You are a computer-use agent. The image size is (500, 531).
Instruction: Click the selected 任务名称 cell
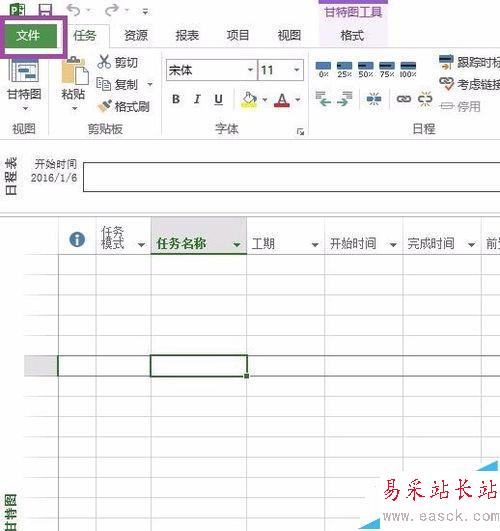tap(199, 366)
